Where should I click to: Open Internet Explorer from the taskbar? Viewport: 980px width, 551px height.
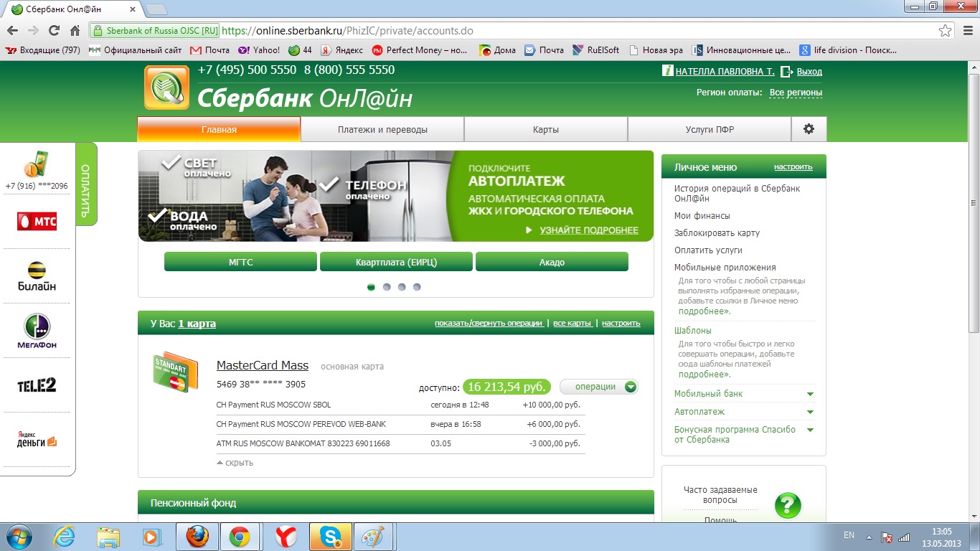pyautogui.click(x=65, y=537)
